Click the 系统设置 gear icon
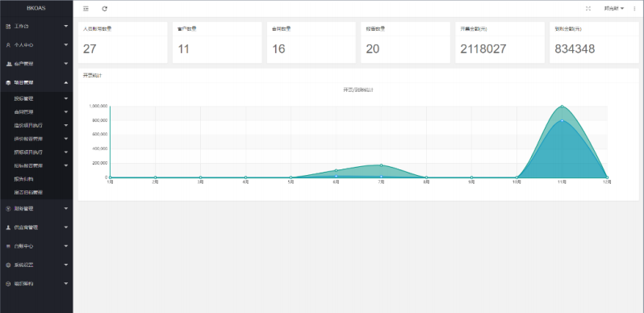This screenshot has height=313, width=644. [8, 265]
